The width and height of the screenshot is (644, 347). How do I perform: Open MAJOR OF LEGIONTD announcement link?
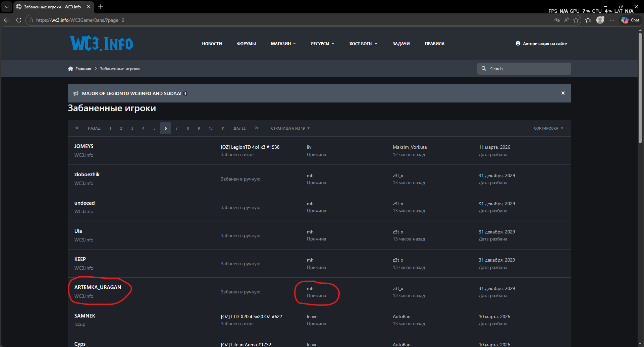(x=131, y=93)
